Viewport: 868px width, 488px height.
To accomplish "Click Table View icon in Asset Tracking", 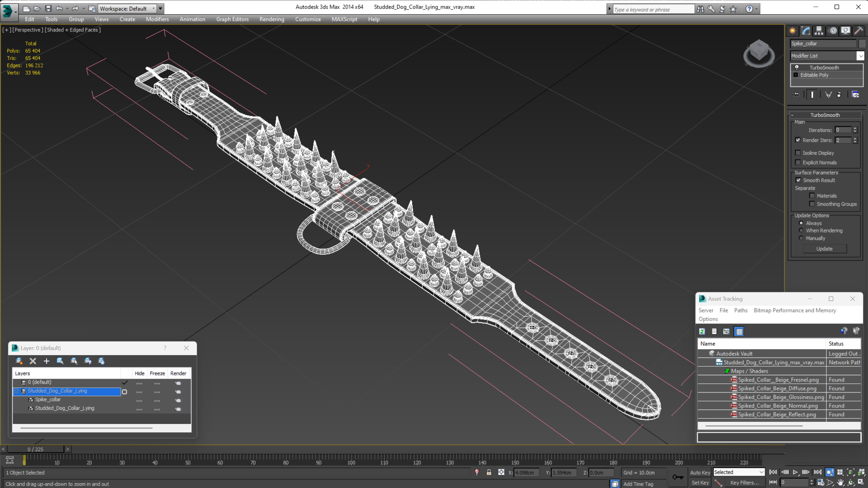I will click(x=739, y=331).
